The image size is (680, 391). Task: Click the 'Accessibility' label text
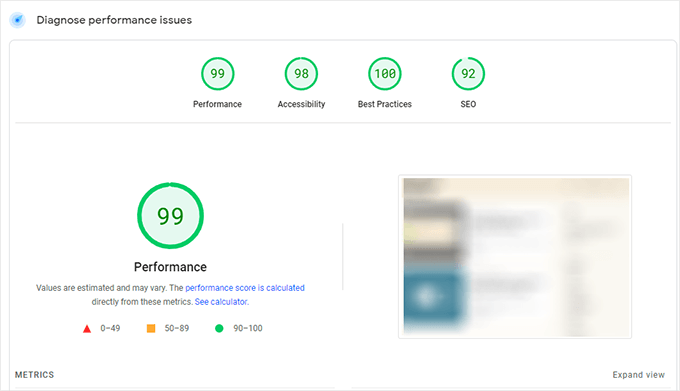(x=301, y=104)
